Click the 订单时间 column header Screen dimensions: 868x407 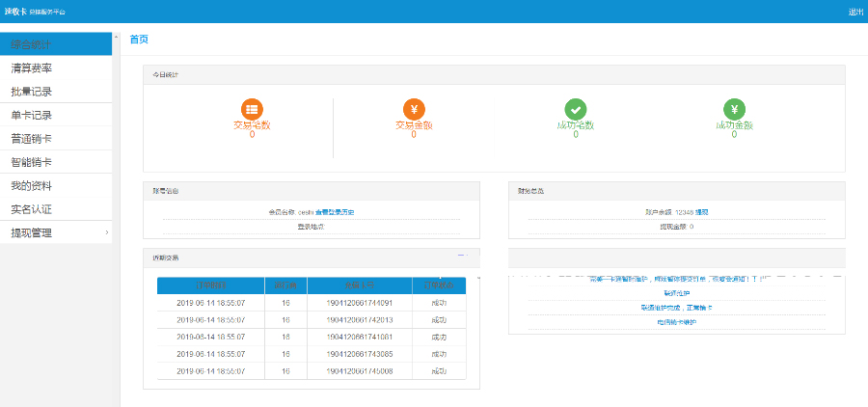coord(210,285)
